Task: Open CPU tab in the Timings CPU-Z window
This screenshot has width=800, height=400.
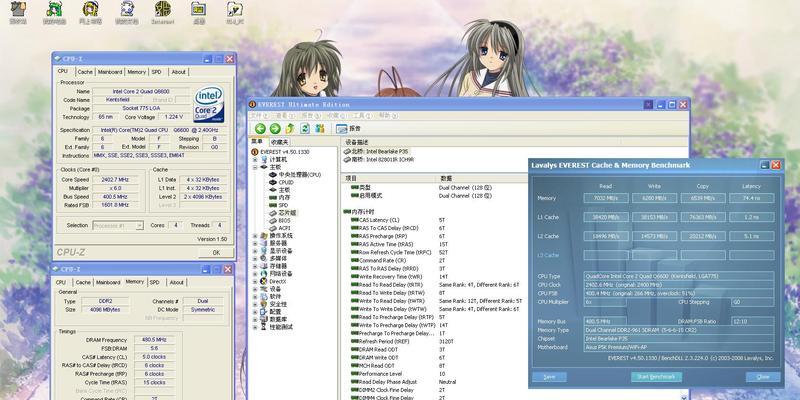Action: tap(61, 282)
